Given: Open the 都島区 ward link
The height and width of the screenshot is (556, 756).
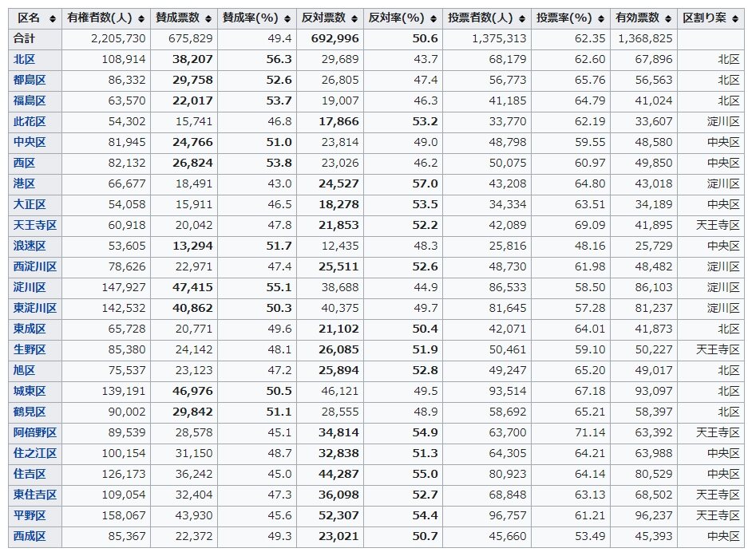Looking at the screenshot, I should tap(30, 80).
